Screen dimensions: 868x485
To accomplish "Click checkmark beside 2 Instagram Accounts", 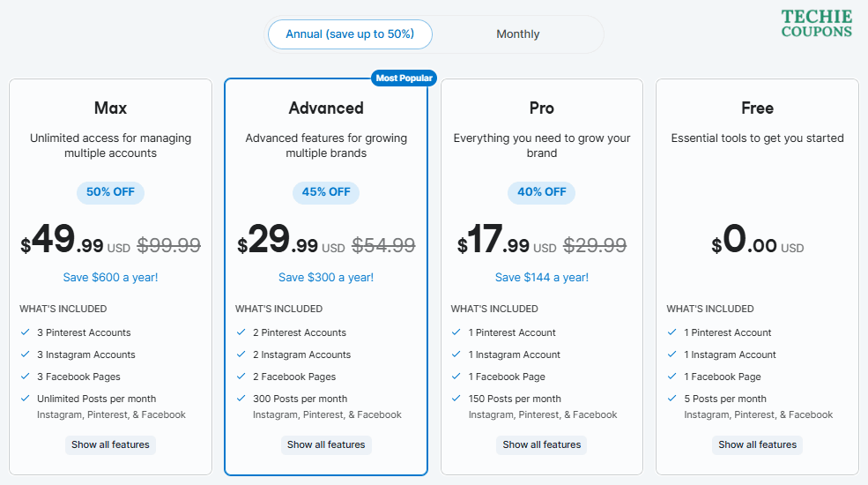I will [241, 354].
